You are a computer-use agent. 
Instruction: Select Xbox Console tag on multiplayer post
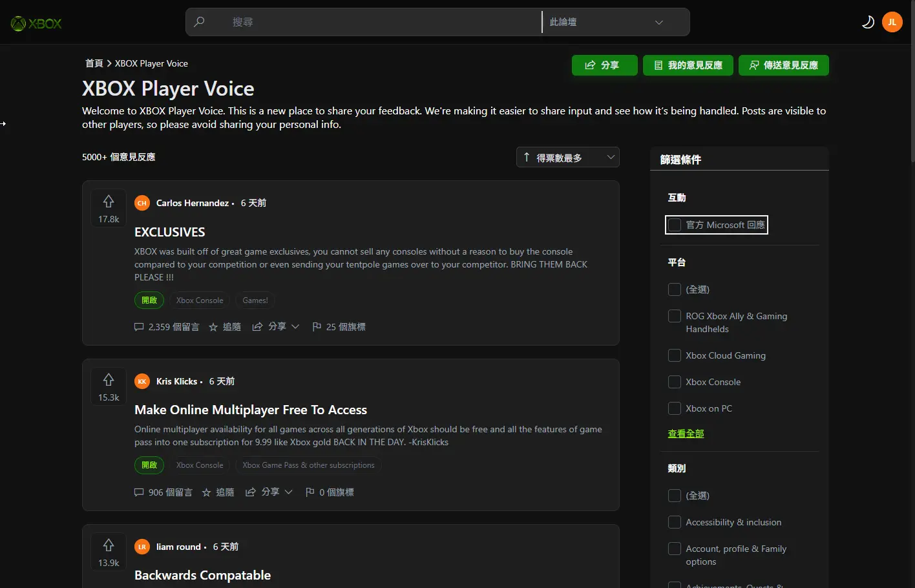click(200, 465)
